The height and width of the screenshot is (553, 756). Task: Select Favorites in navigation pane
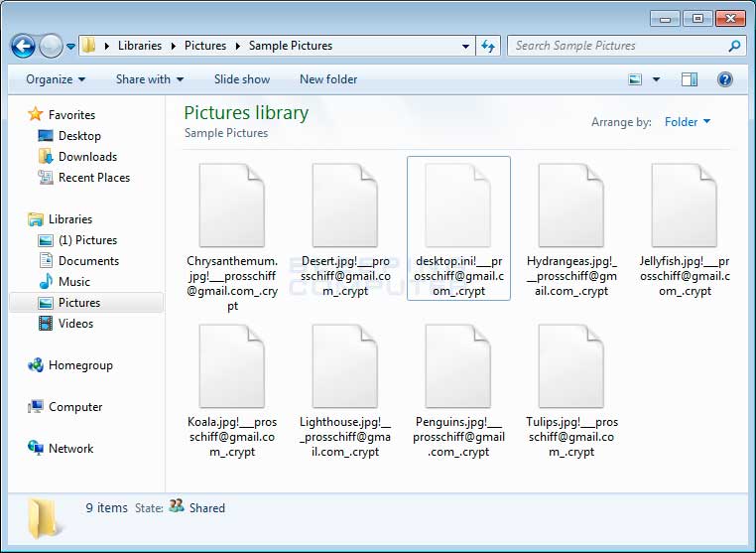[71, 115]
